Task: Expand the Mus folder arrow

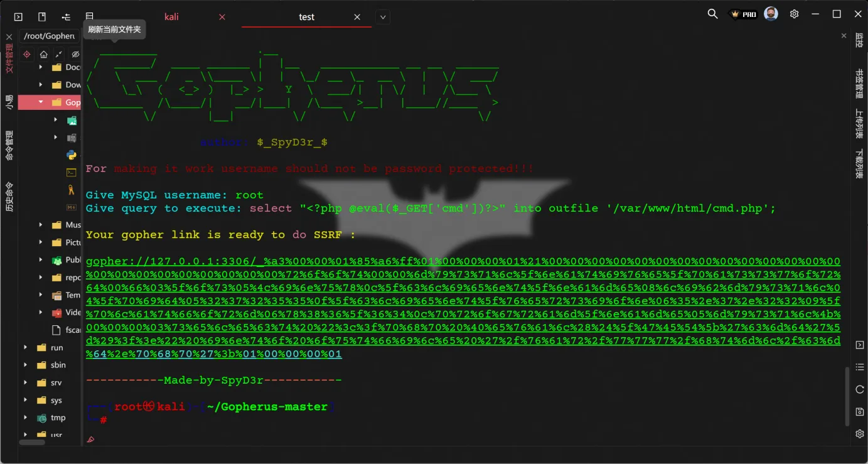Action: click(41, 225)
